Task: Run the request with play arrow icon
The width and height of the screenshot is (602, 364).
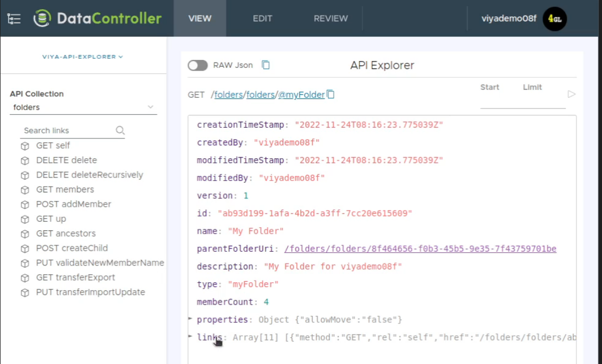Action: pyautogui.click(x=571, y=95)
